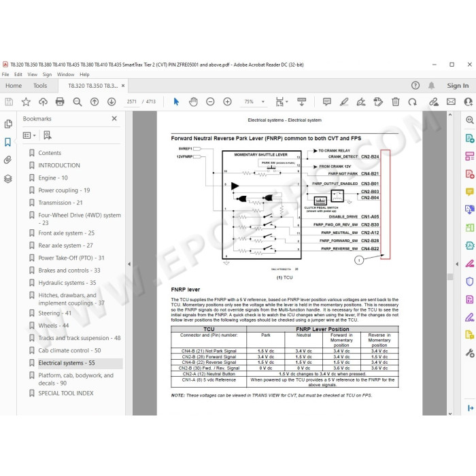Open help with the question mark icon
Viewport: 476px width, 476px height.
[415, 86]
